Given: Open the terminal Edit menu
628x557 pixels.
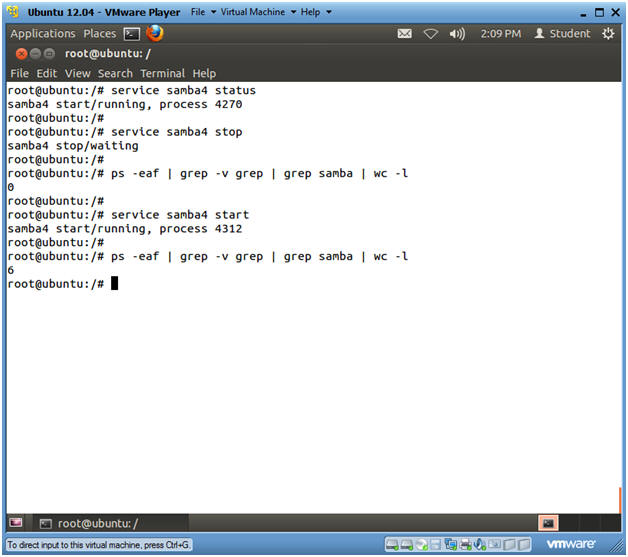Looking at the screenshot, I should click(x=47, y=74).
